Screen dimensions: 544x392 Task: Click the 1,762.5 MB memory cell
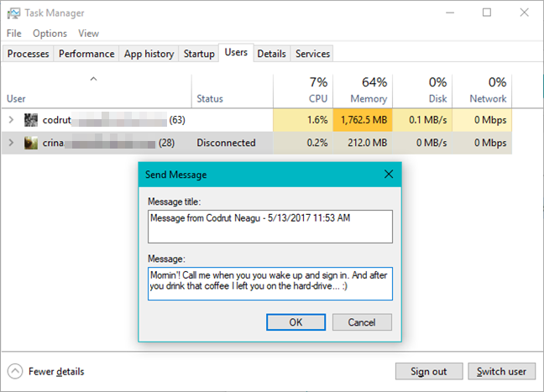pyautogui.click(x=363, y=120)
